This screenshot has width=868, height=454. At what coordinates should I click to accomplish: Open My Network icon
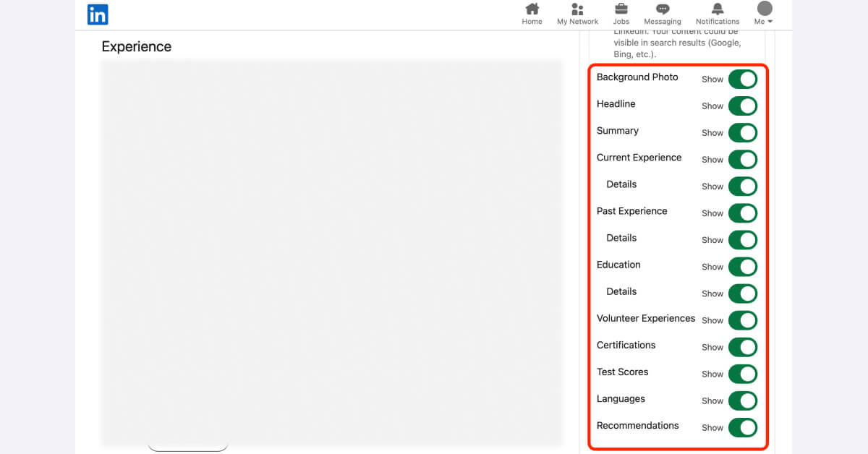tap(577, 10)
